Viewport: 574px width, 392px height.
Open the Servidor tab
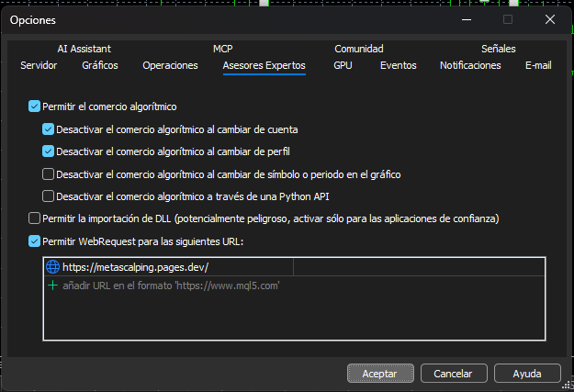tap(39, 65)
